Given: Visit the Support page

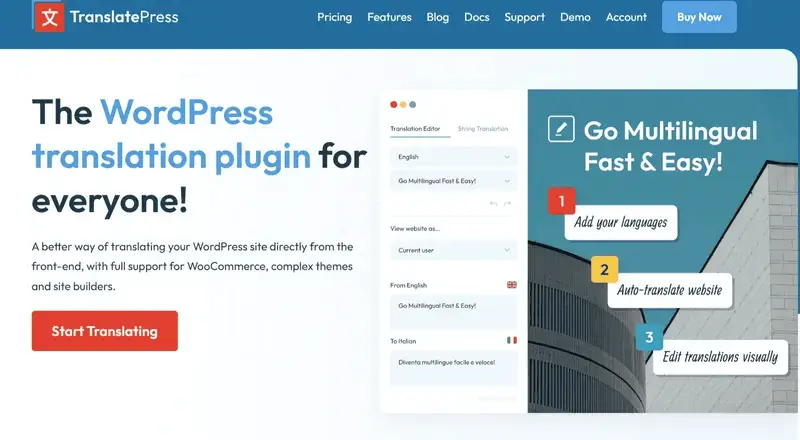Looking at the screenshot, I should pyautogui.click(x=524, y=17).
